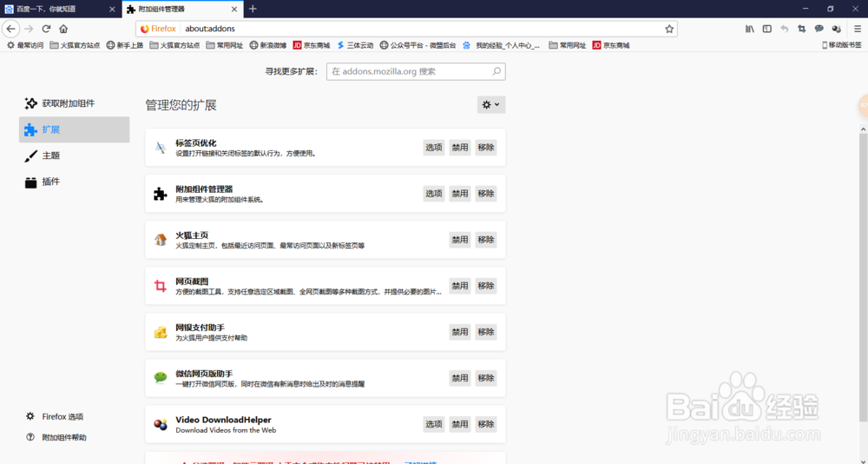Open Firefox 选项 link

[x=55, y=417]
